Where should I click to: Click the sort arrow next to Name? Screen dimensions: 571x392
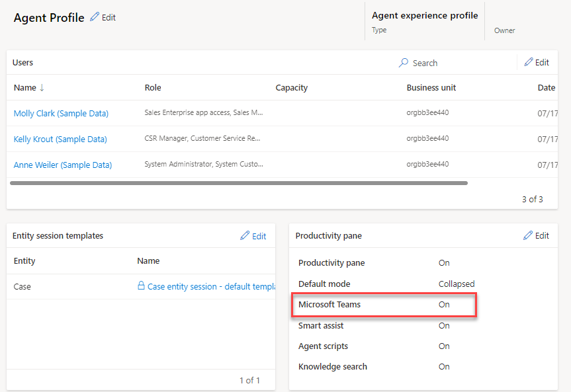point(42,87)
